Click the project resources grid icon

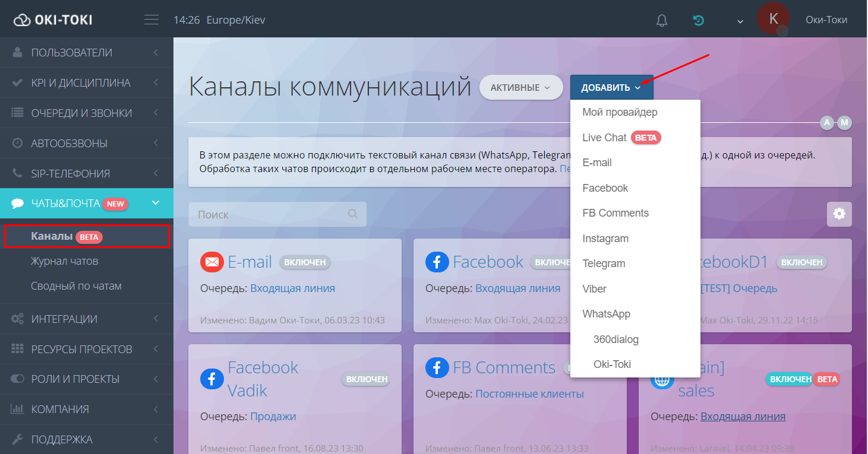point(18,349)
